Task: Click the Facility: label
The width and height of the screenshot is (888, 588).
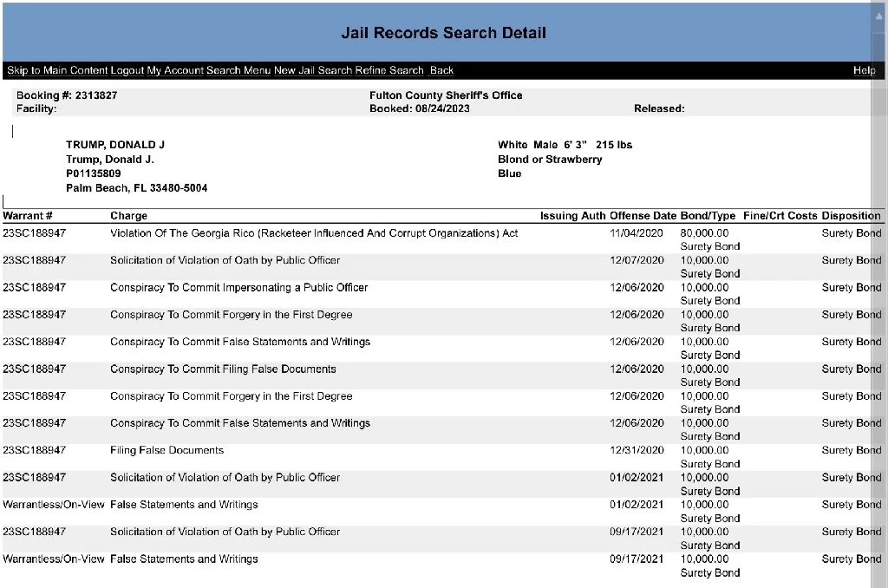Action: [36, 108]
